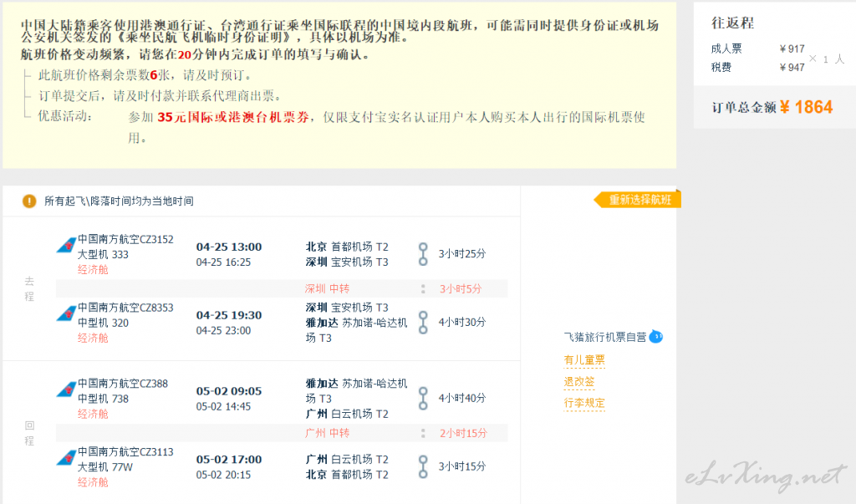Select the flight name 中国南方航空CZ8353
The height and width of the screenshot is (504, 856).
[x=125, y=308]
